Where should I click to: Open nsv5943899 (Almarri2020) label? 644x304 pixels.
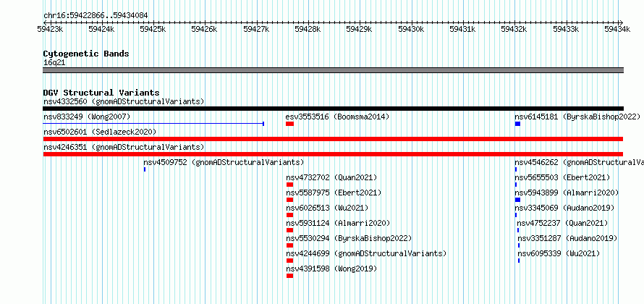click(x=567, y=193)
